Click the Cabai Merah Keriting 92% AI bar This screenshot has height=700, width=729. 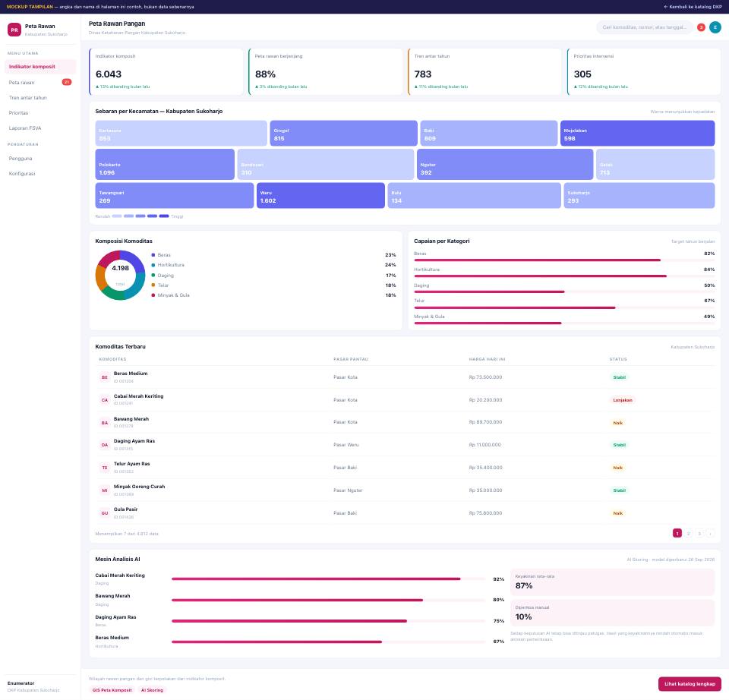click(329, 579)
